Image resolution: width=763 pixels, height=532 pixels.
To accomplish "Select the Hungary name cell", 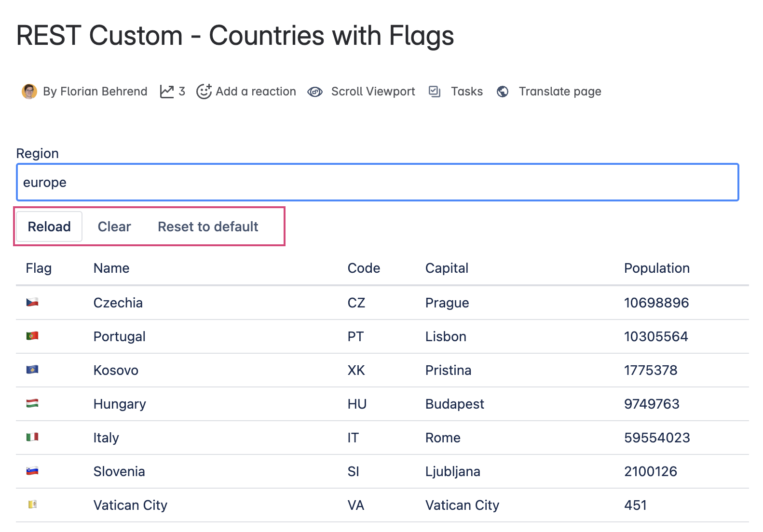I will pos(120,404).
